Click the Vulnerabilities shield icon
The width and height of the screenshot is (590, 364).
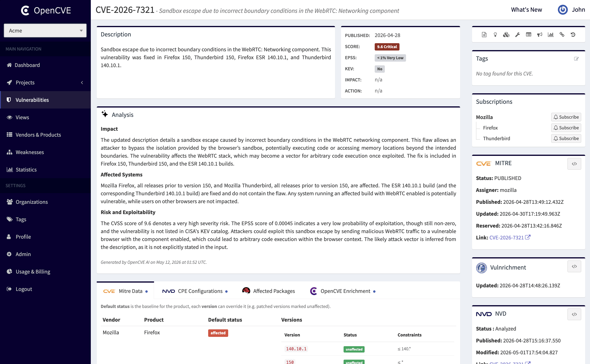pyautogui.click(x=9, y=100)
